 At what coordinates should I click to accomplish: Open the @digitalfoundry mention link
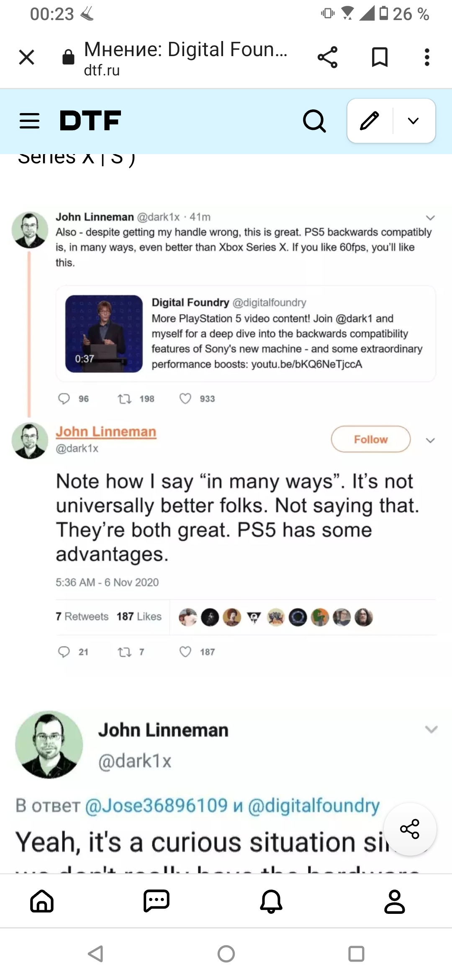click(x=314, y=805)
